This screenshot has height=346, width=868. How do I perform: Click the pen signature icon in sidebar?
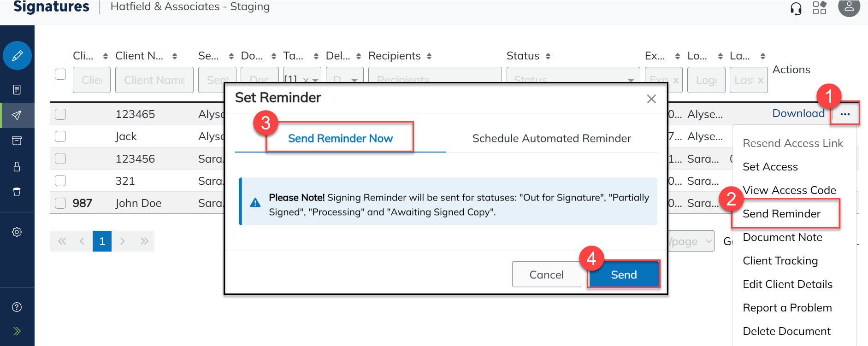(17, 56)
